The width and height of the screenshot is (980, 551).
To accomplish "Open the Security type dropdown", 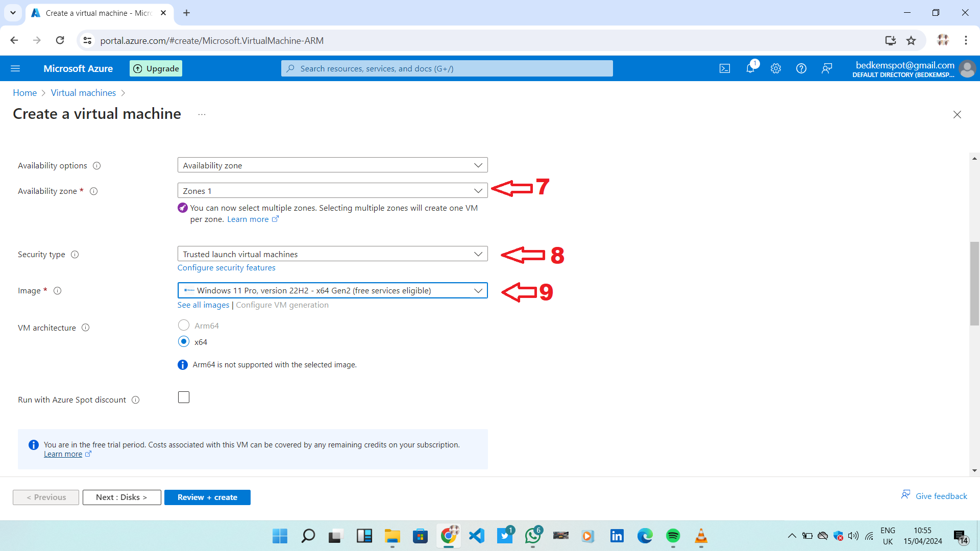I will tap(332, 254).
